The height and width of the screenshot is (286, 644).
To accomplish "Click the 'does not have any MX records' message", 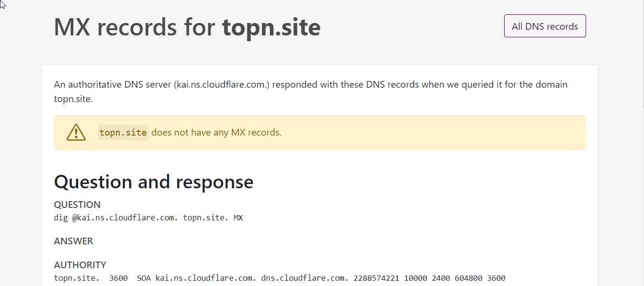I will coord(216,132).
